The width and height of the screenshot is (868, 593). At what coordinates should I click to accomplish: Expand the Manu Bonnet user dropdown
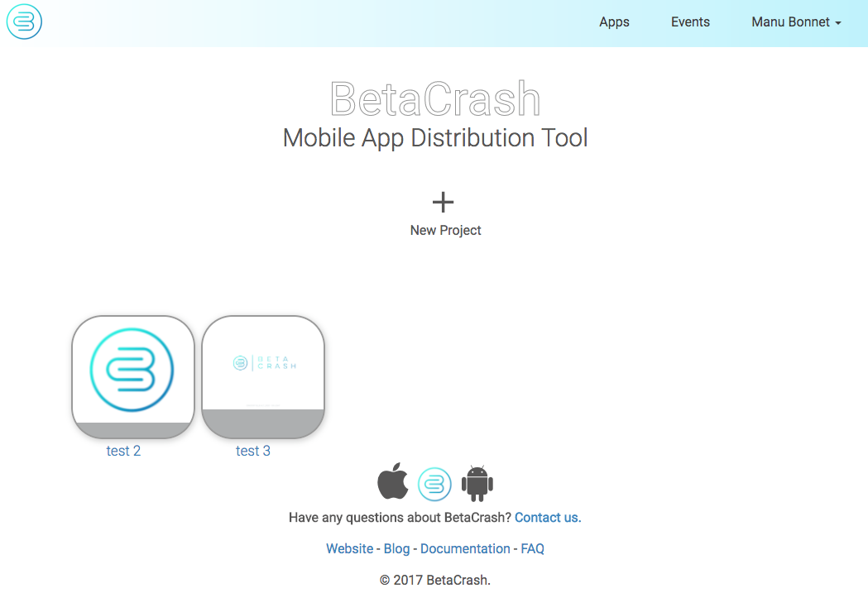796,22
